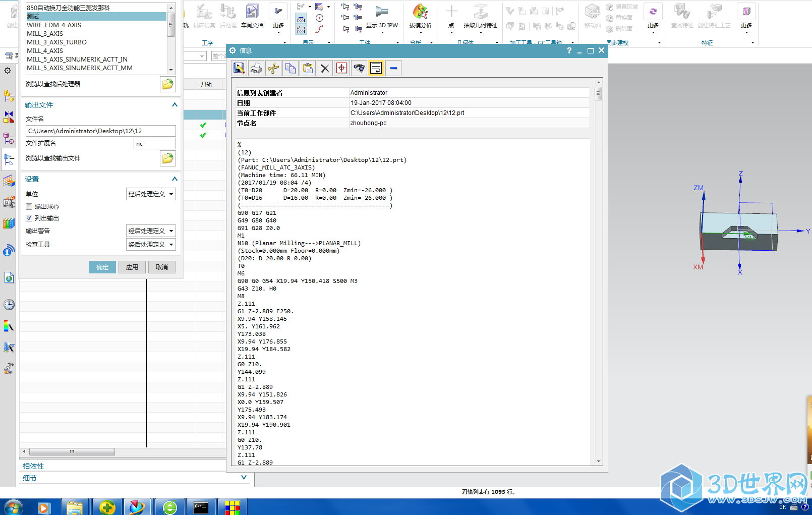Click the print icon in the Information window toolbar
The image size is (812, 515).
pos(256,68)
